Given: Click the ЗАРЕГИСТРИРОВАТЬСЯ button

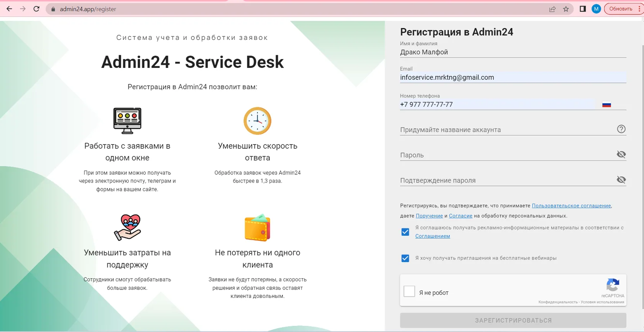Looking at the screenshot, I should point(513,320).
